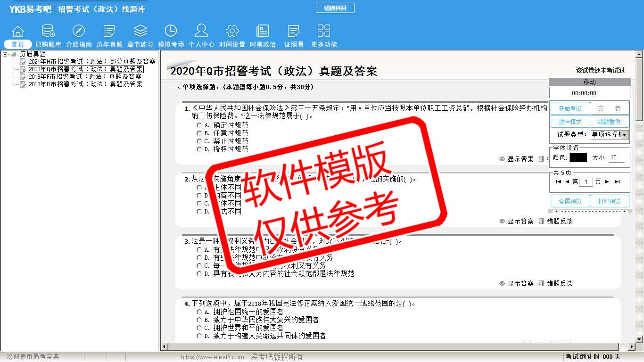Viewport: 644px width, 362px height.
Task: Select the 章节练习 layers icon
Action: click(x=140, y=32)
